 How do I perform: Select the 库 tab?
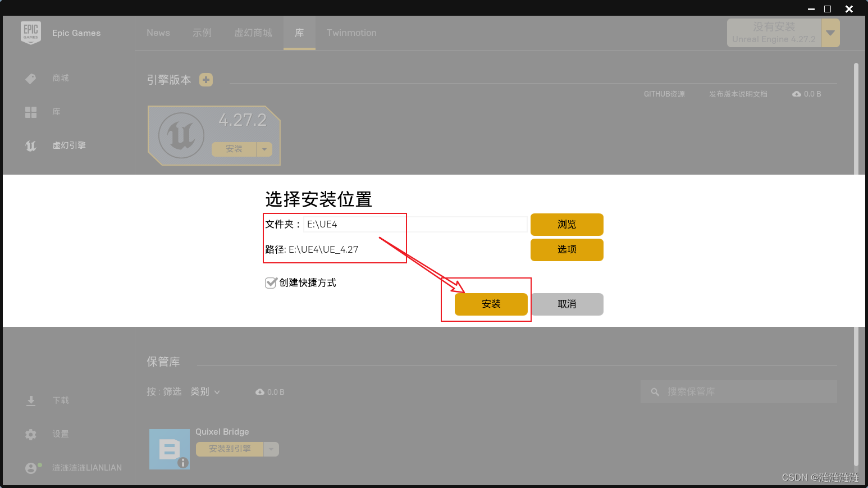coord(299,33)
